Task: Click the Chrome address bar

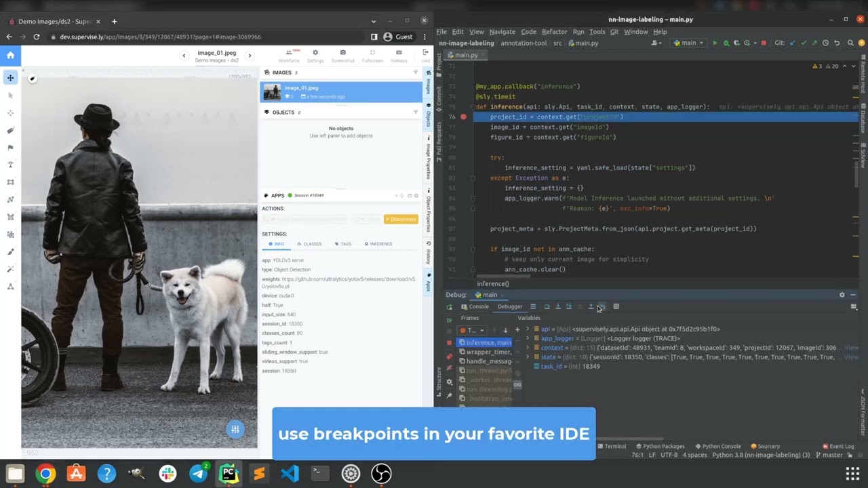Action: (203, 37)
